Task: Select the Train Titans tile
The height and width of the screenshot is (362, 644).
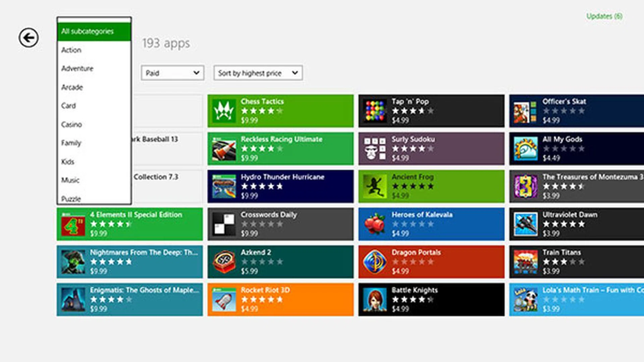Action: point(576,262)
